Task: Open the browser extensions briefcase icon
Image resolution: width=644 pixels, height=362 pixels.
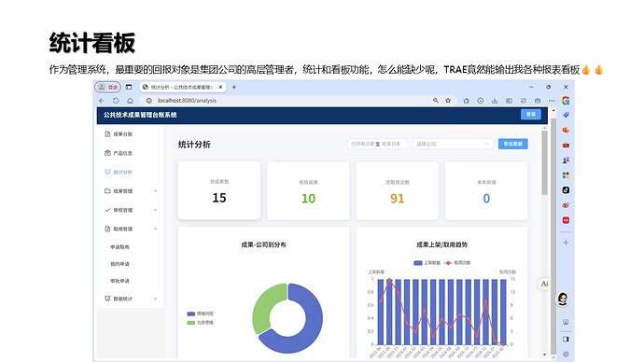Action: coord(538,101)
